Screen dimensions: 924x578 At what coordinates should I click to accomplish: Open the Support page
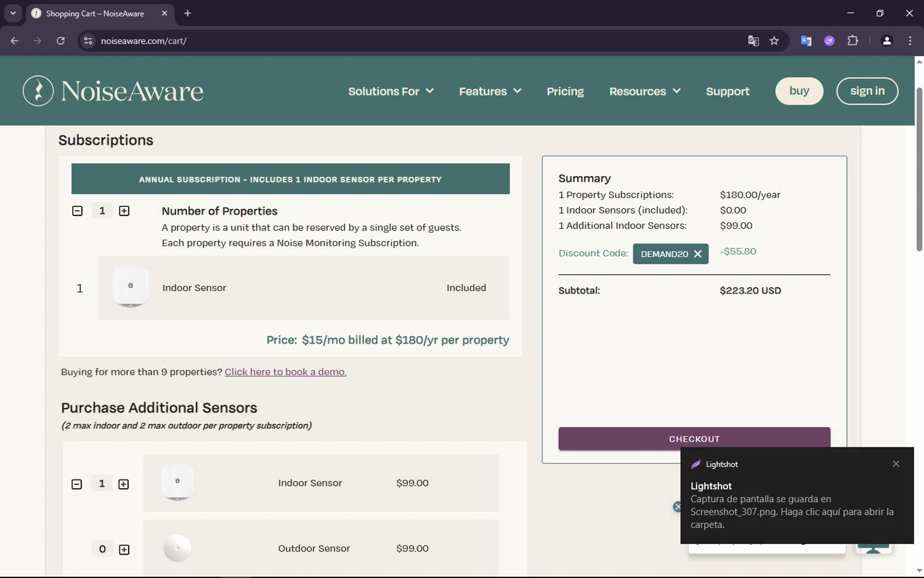click(x=727, y=91)
